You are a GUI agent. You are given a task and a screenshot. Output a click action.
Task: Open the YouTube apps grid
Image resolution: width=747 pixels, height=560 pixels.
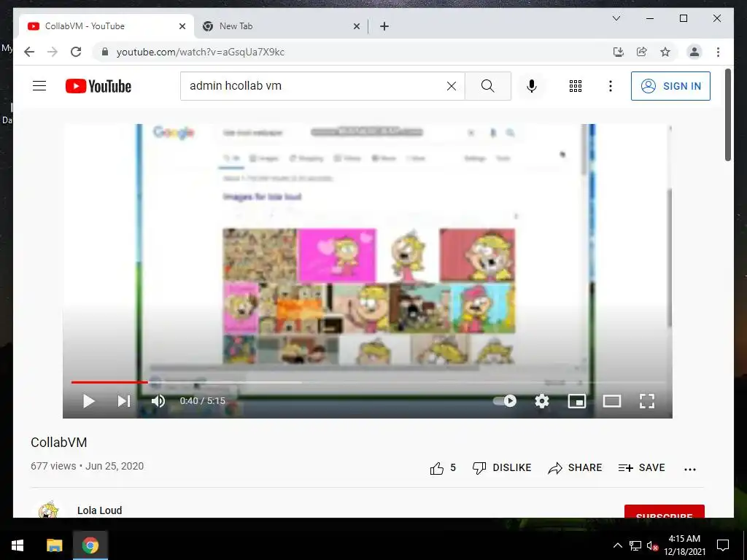(576, 86)
